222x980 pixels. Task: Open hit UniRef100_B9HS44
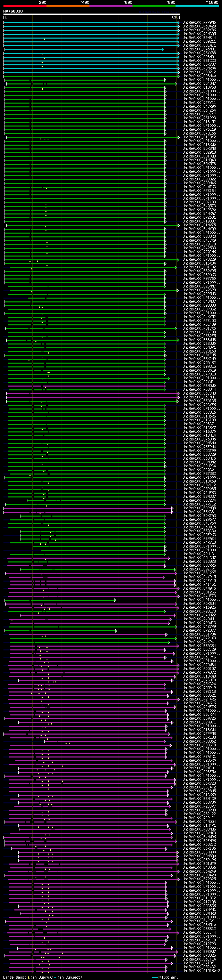coord(199,38)
